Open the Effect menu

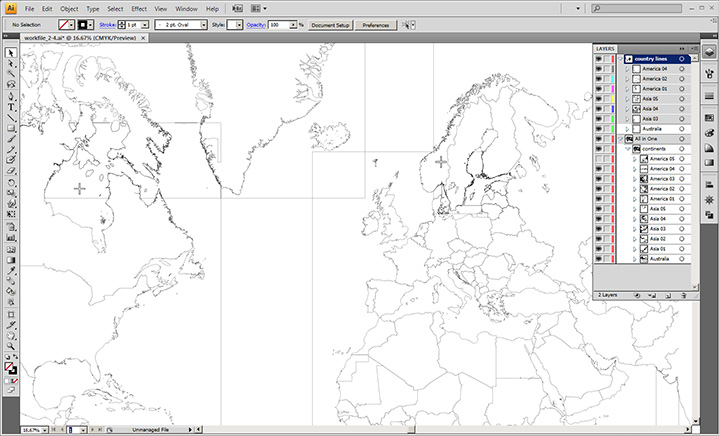click(x=139, y=8)
